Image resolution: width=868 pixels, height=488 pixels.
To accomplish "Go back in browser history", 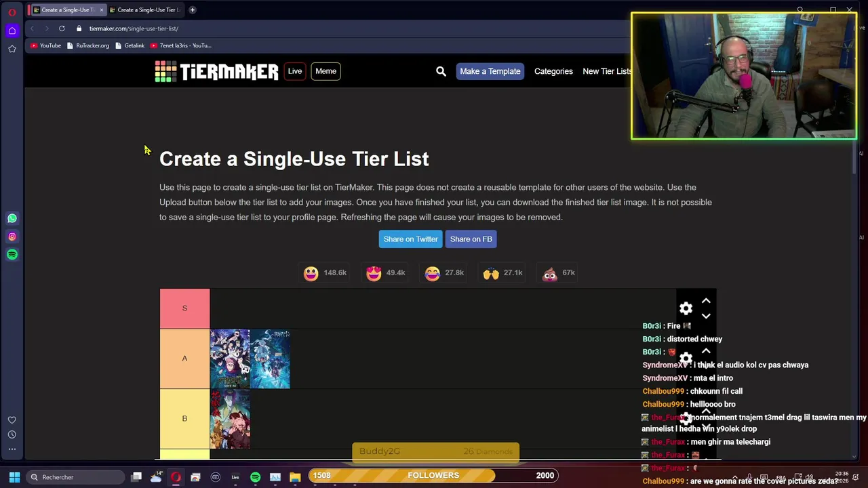I will coord(32,28).
